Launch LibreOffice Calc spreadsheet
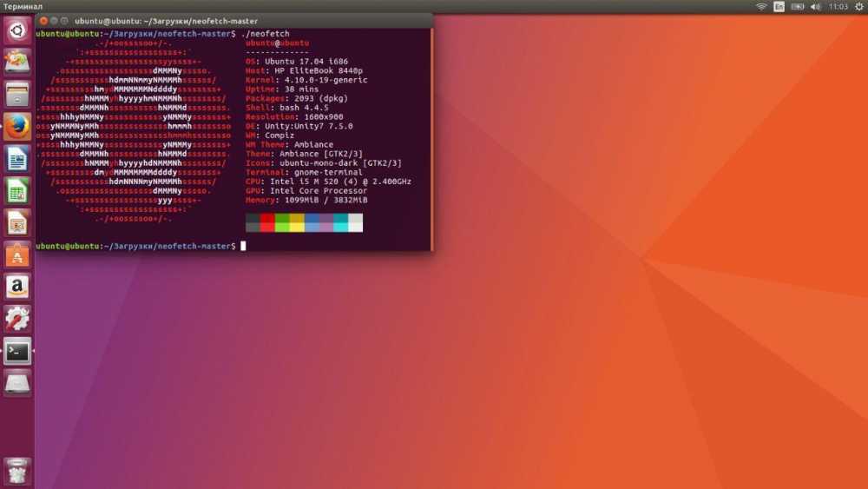The width and height of the screenshot is (868, 489). pyautogui.click(x=17, y=191)
